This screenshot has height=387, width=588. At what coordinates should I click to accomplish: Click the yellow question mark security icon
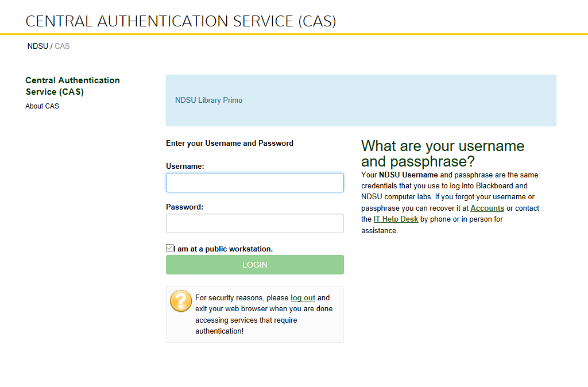coord(181,301)
